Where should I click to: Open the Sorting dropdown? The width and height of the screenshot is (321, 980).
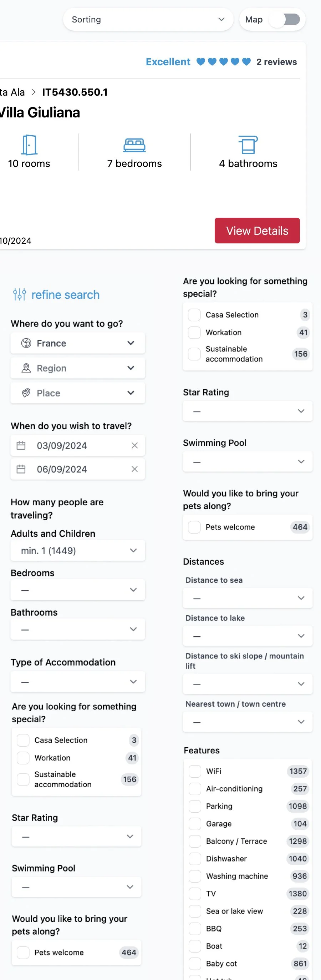[x=148, y=19]
